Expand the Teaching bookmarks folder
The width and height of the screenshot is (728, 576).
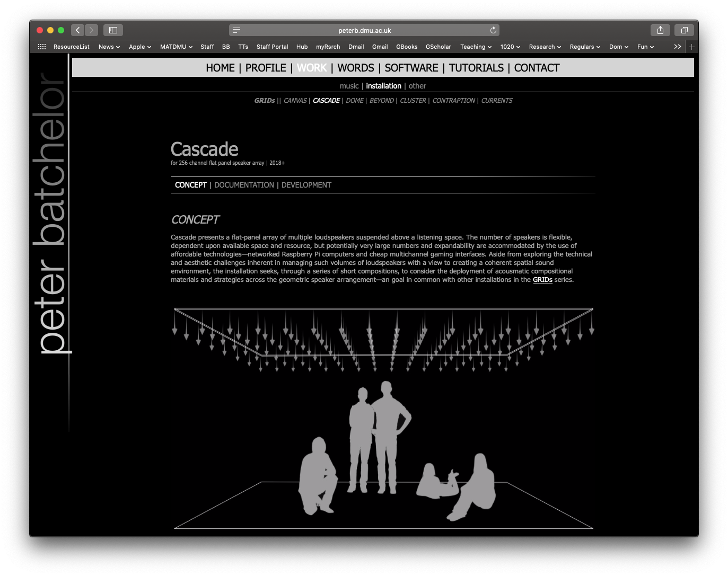tap(476, 47)
